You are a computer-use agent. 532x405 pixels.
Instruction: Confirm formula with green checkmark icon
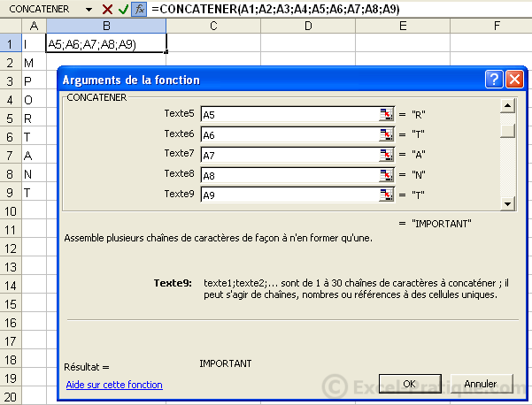point(123,9)
